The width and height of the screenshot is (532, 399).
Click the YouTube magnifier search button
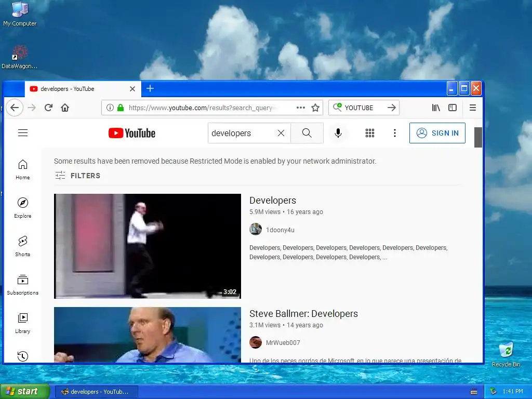[x=307, y=133]
